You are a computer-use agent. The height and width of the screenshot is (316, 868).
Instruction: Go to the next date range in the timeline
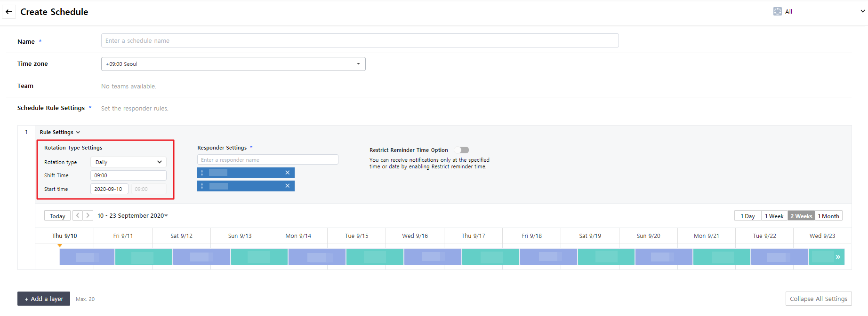pos(88,215)
